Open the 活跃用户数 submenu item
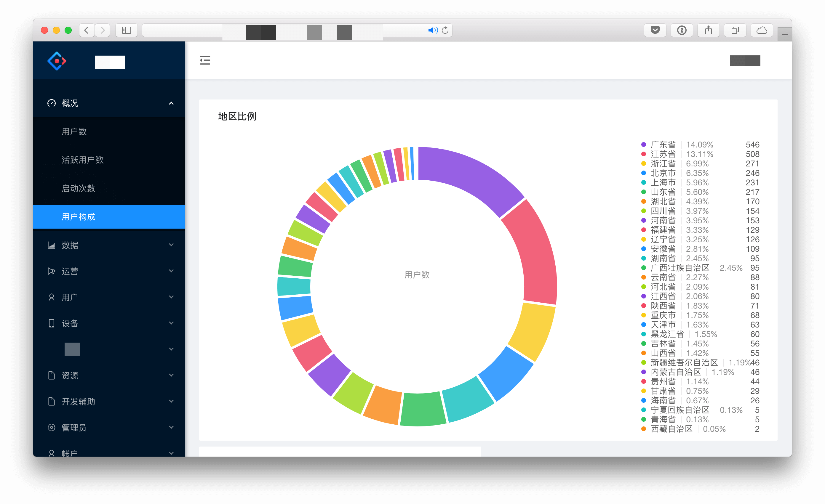The width and height of the screenshot is (825, 504). pyautogui.click(x=109, y=160)
